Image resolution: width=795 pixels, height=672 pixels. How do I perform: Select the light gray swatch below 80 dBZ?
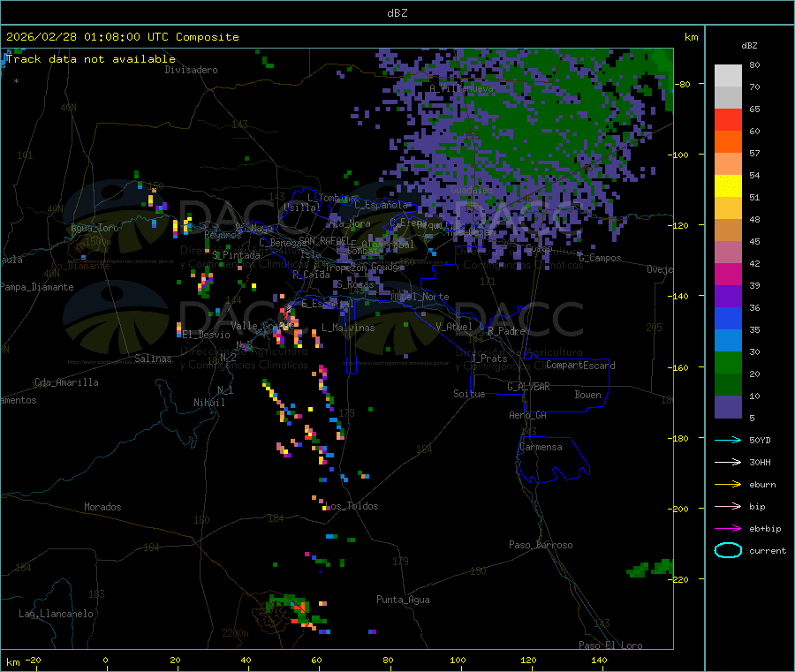coord(728,76)
